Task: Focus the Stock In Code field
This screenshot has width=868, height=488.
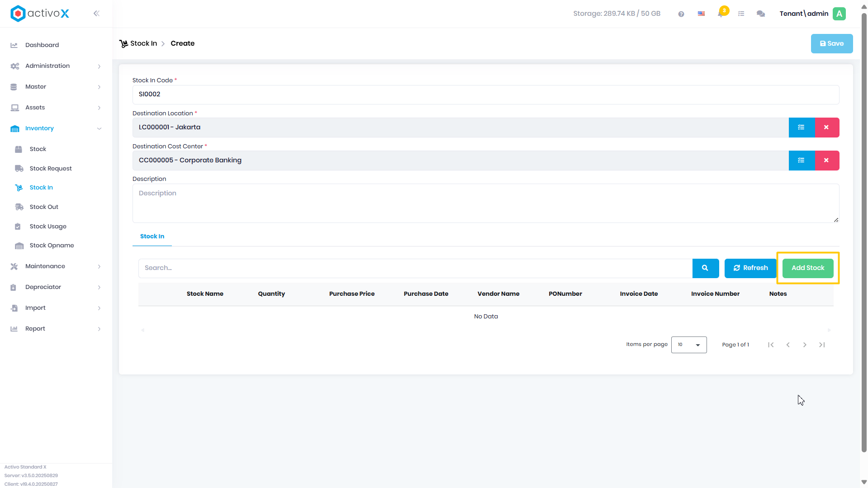Action: click(486, 95)
